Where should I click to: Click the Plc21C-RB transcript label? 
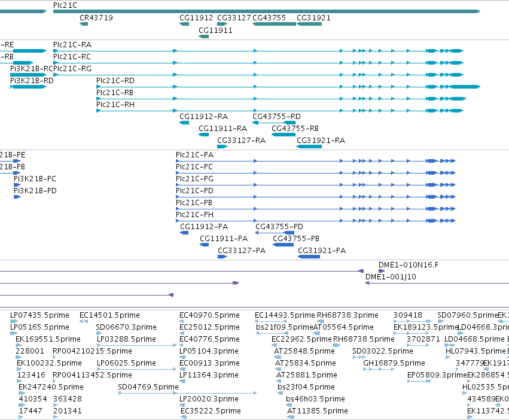click(x=115, y=93)
